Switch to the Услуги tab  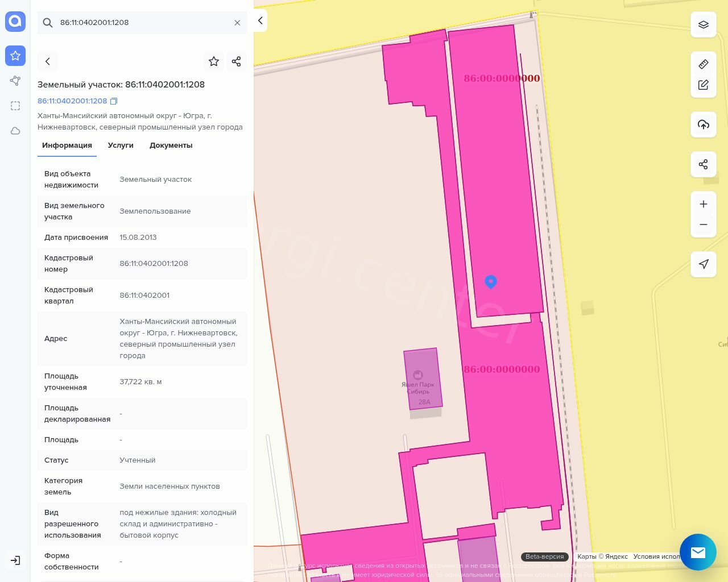point(121,145)
